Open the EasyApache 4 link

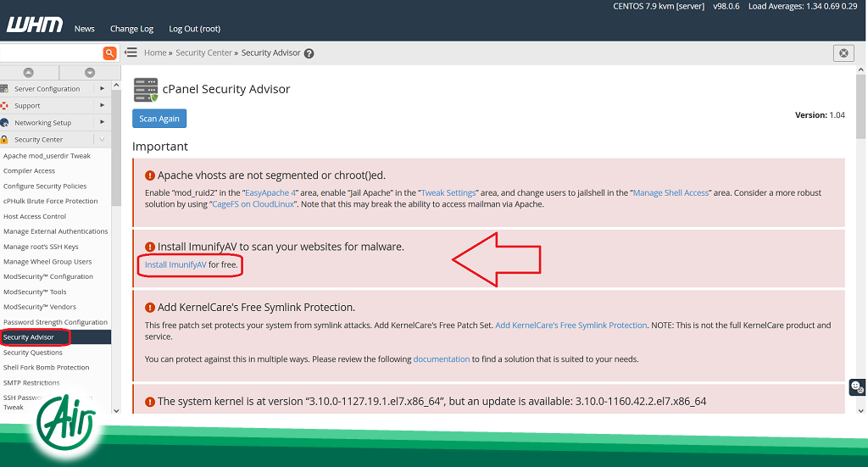[x=270, y=193]
